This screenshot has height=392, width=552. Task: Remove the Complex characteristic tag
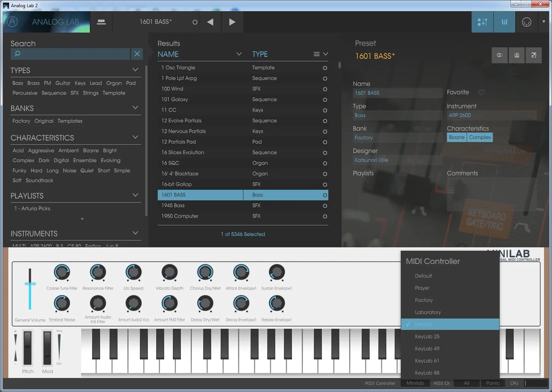tap(480, 137)
